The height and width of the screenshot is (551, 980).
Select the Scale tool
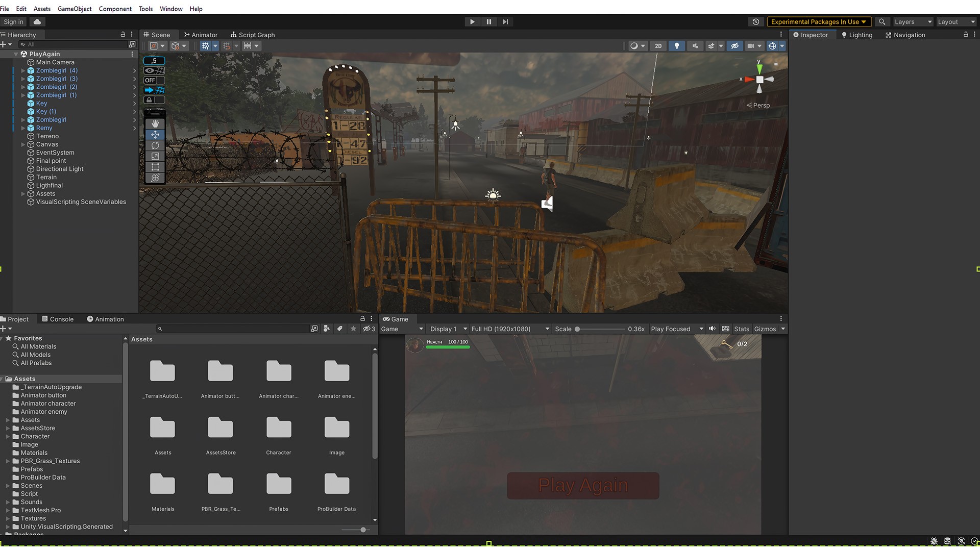[155, 156]
